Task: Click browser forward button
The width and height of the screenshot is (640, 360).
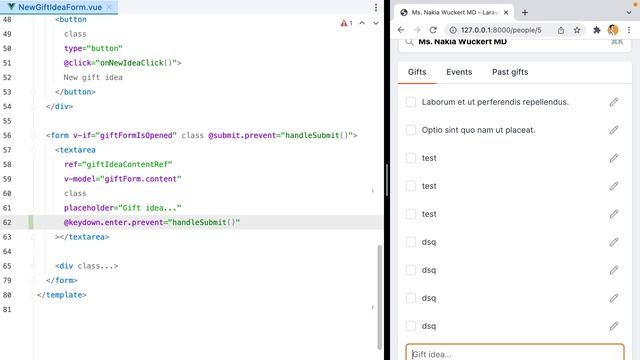Action: (x=417, y=30)
